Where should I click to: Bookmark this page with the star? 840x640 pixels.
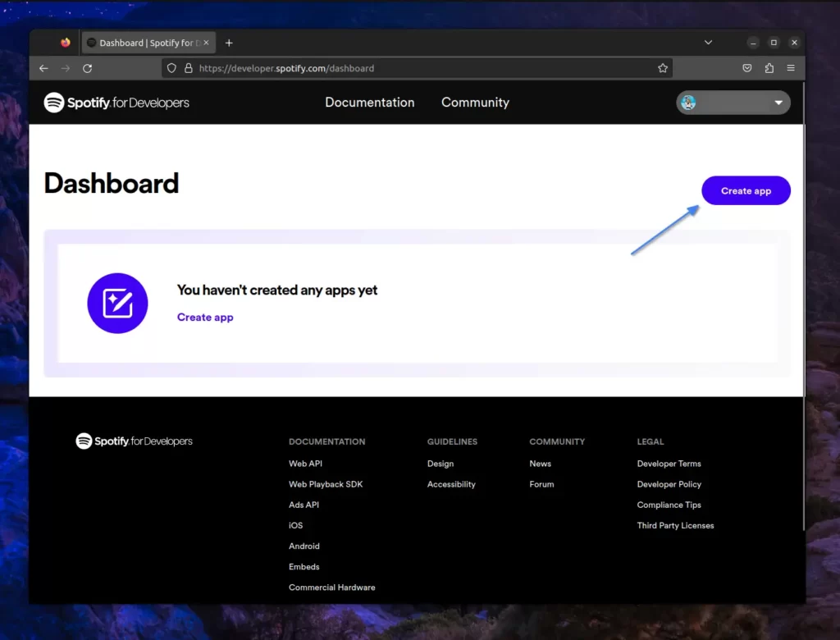coord(663,68)
